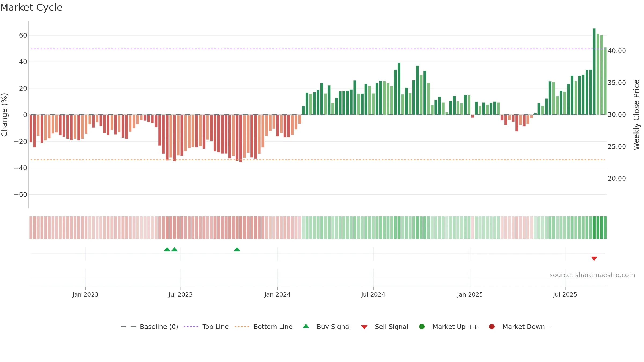The image size is (644, 362).
Task: Click the Market Cycle chart title
Action: (31, 8)
